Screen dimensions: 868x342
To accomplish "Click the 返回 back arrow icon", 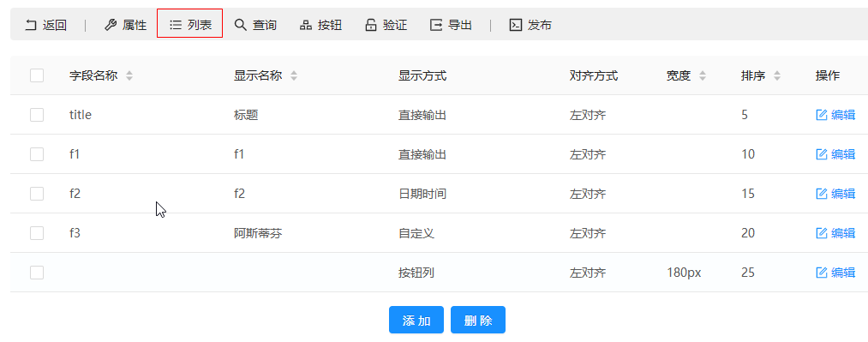I will [32, 25].
